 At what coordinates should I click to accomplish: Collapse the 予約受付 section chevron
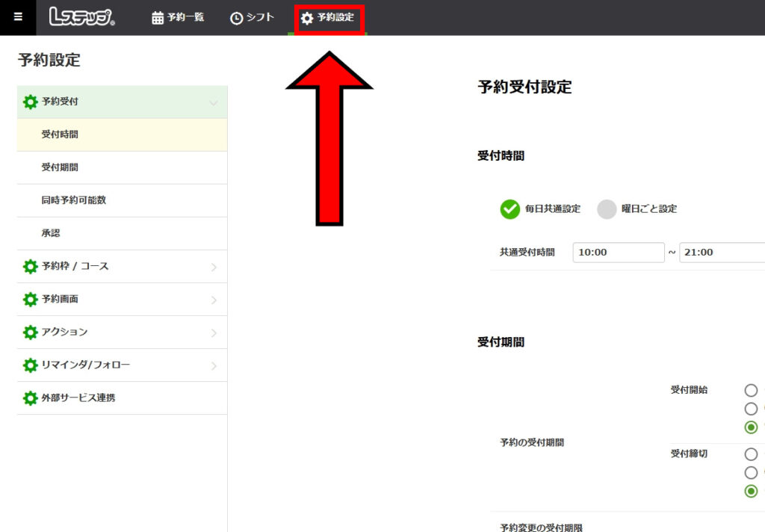pyautogui.click(x=214, y=102)
